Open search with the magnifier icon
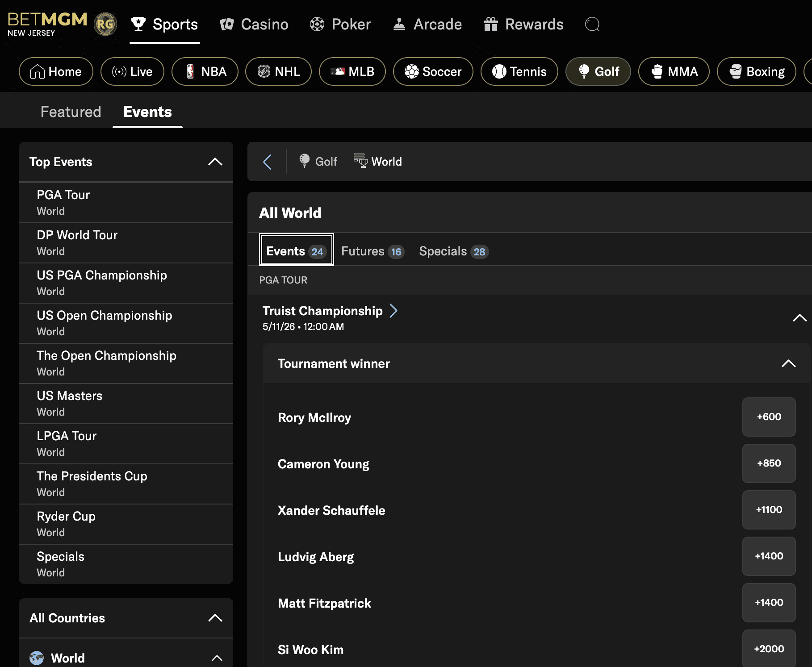Screen dimensions: 812x667 click(592, 24)
